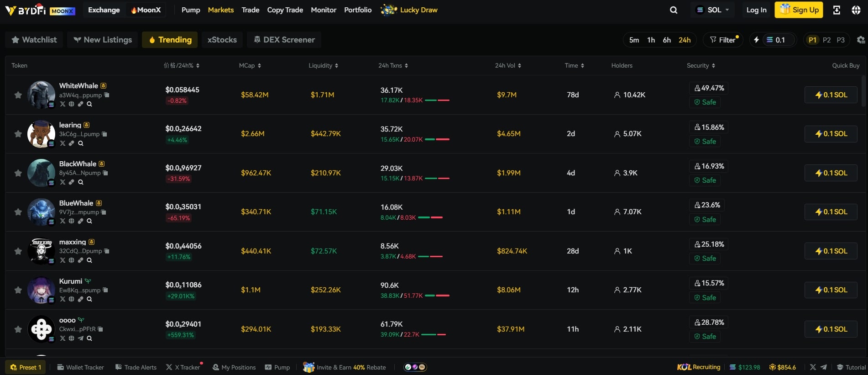Switch to the Watchlist tab
868x375 pixels.
click(x=34, y=40)
